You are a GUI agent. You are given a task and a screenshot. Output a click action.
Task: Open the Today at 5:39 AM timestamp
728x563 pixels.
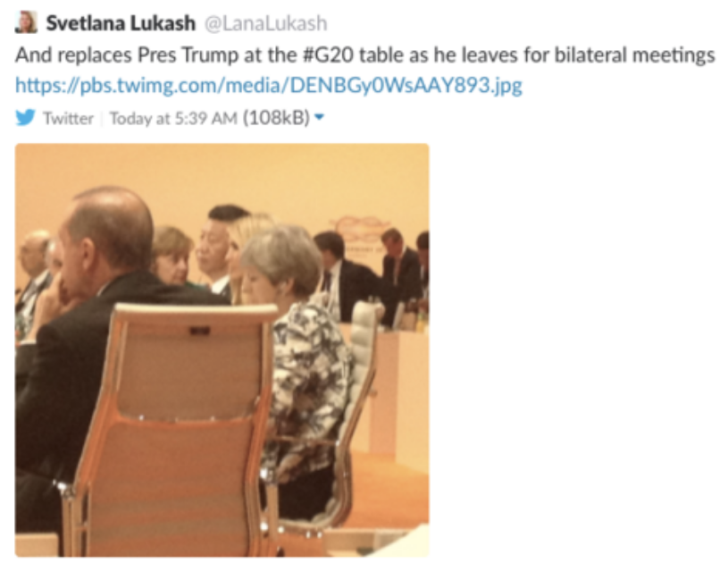coord(173,119)
